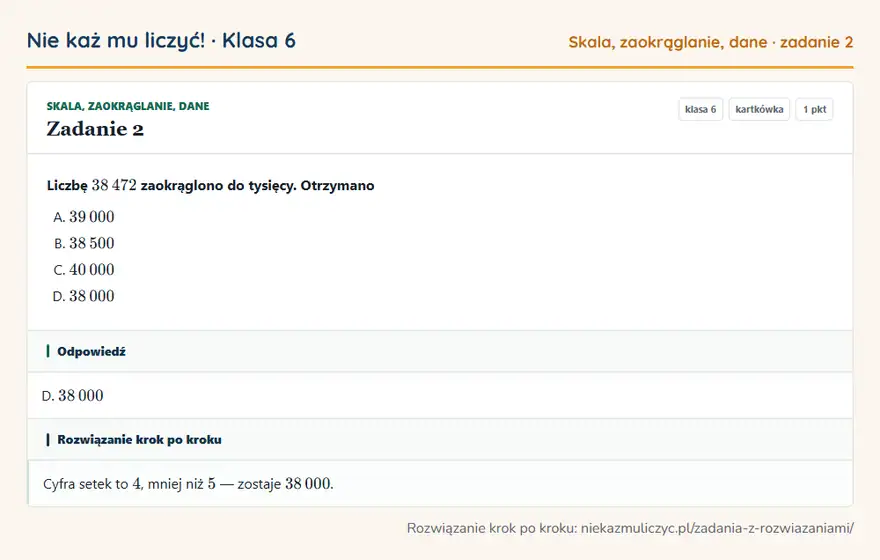Select answer option A. 39 000
The image size is (880, 560).
84,217
